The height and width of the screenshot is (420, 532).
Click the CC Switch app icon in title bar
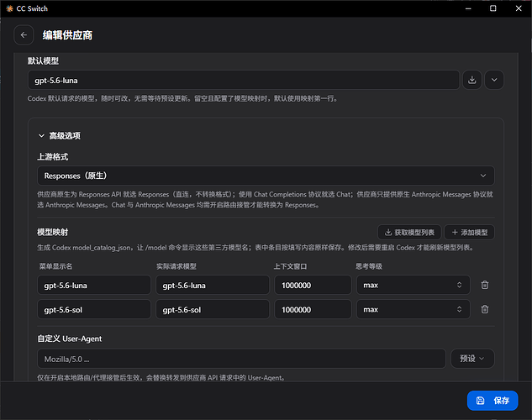click(9, 8)
